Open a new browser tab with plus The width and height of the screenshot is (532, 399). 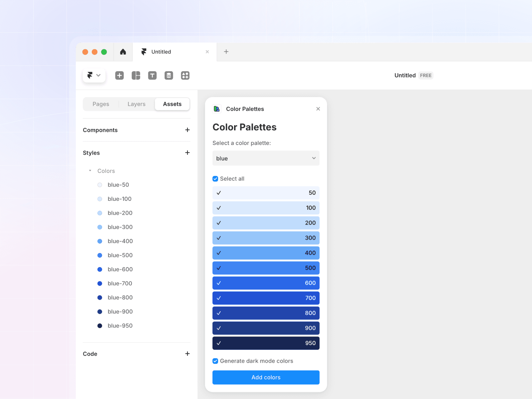tap(226, 52)
